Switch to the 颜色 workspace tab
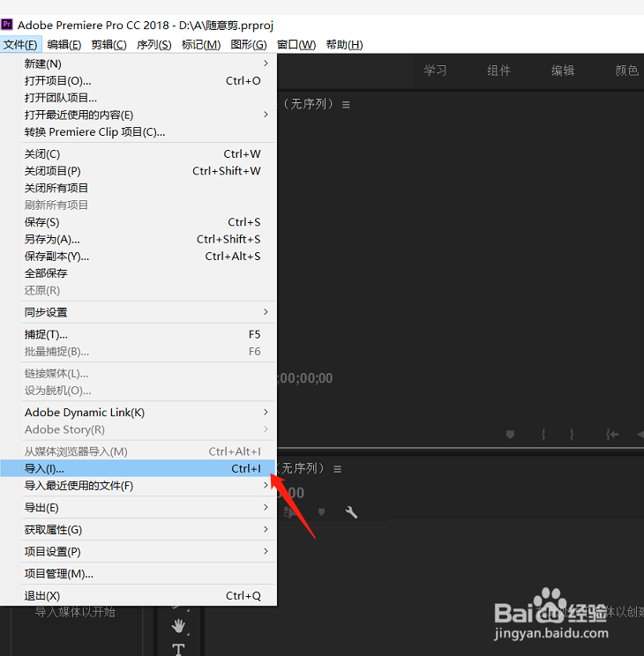The width and height of the screenshot is (644, 656). coord(627,71)
